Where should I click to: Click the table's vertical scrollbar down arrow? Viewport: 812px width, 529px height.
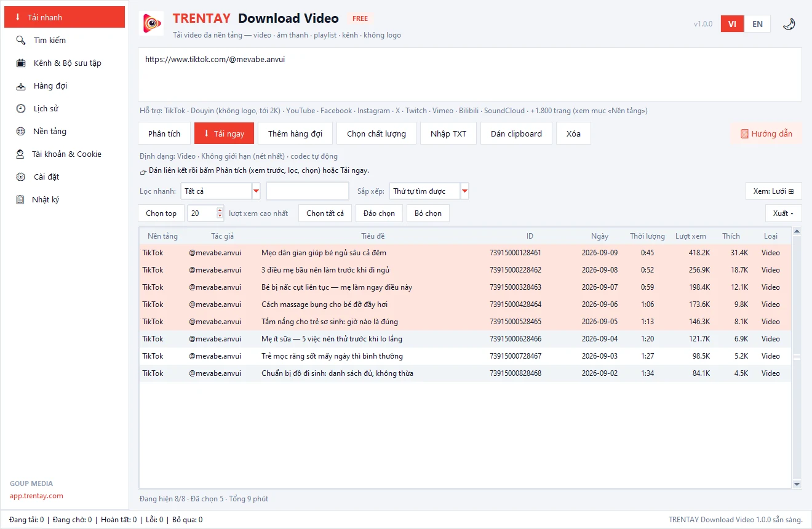pyautogui.click(x=797, y=484)
